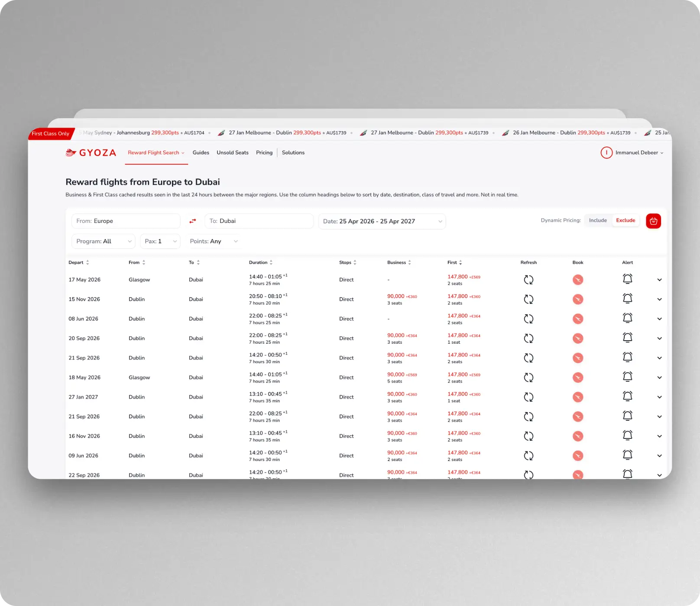Image resolution: width=700 pixels, height=606 pixels.
Task: Book the 08 Jun 2026 Dublin flight
Action: (x=578, y=319)
